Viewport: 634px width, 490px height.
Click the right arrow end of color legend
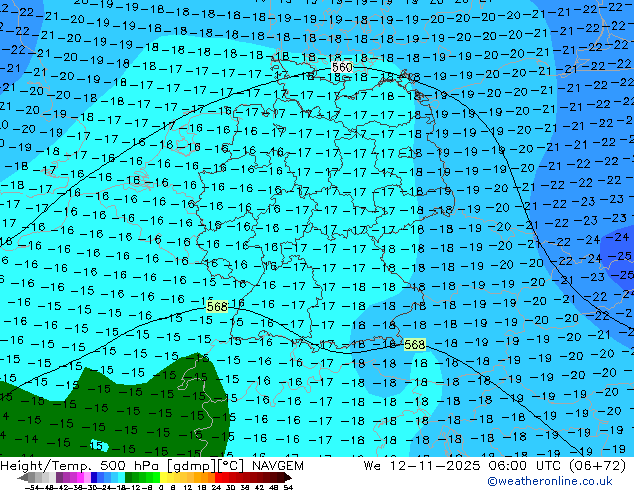coord(288,477)
